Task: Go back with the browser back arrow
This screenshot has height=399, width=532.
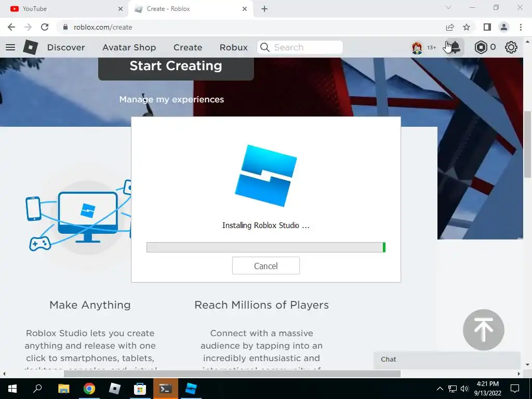Action: pos(11,27)
